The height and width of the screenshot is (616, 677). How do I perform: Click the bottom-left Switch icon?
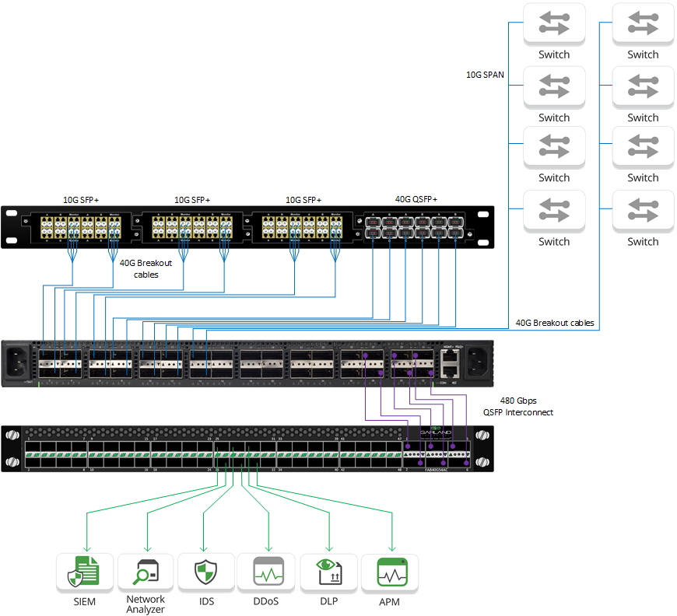pos(553,212)
